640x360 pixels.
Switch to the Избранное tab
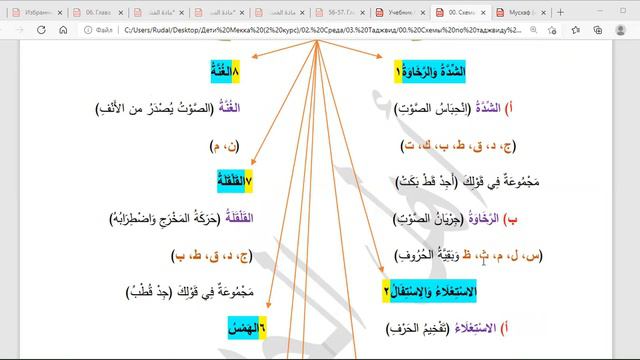(37, 13)
